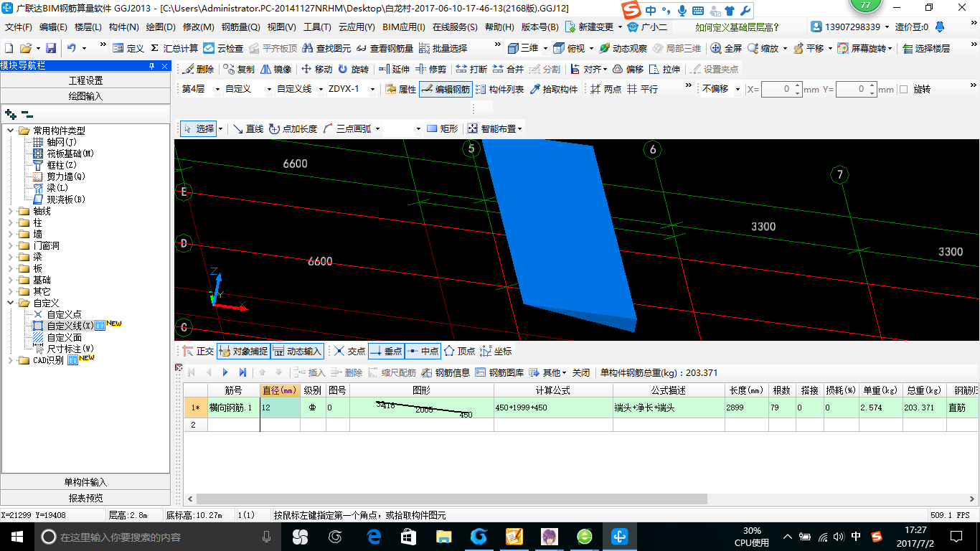Activate 动态观察 orbit tool
This screenshot has height=551, width=980.
tap(623, 48)
